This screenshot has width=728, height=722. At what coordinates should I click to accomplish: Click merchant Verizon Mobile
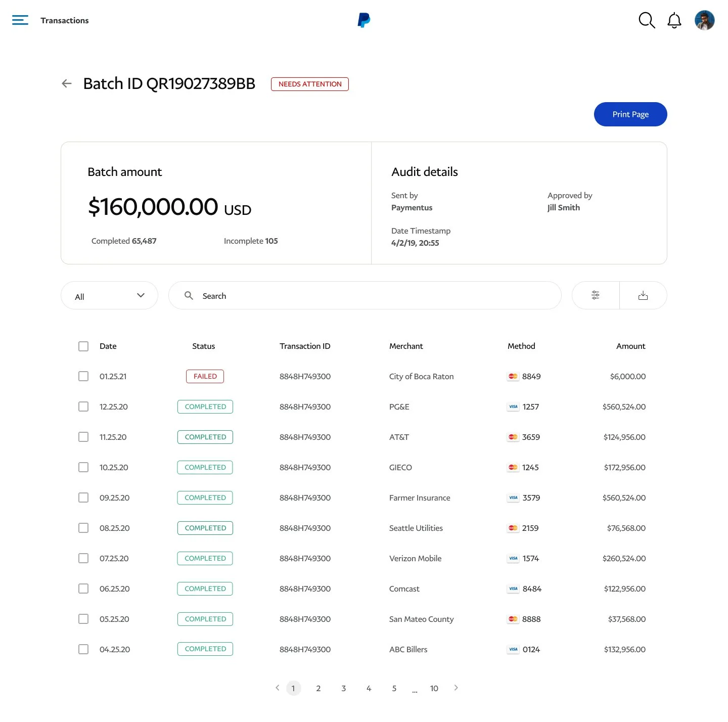(416, 558)
